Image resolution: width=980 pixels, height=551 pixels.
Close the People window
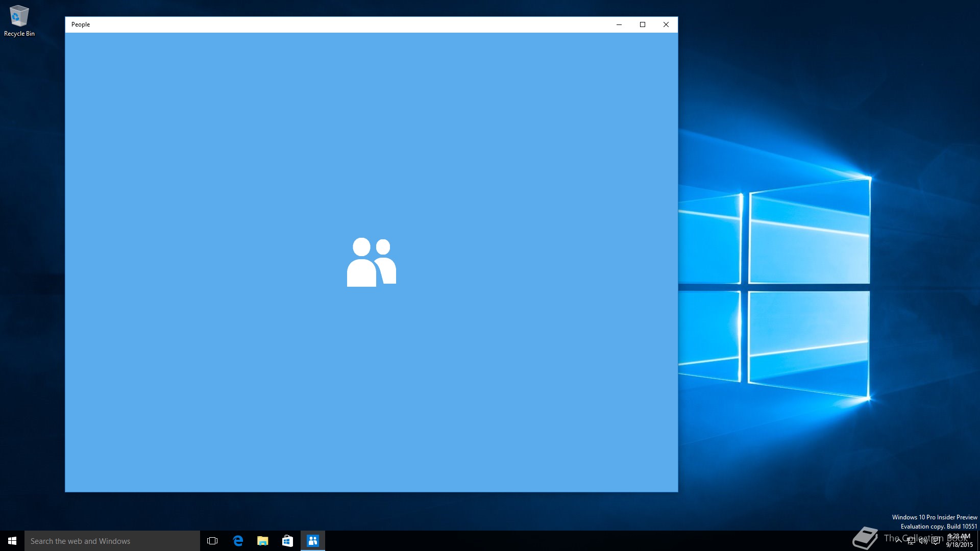(x=666, y=24)
